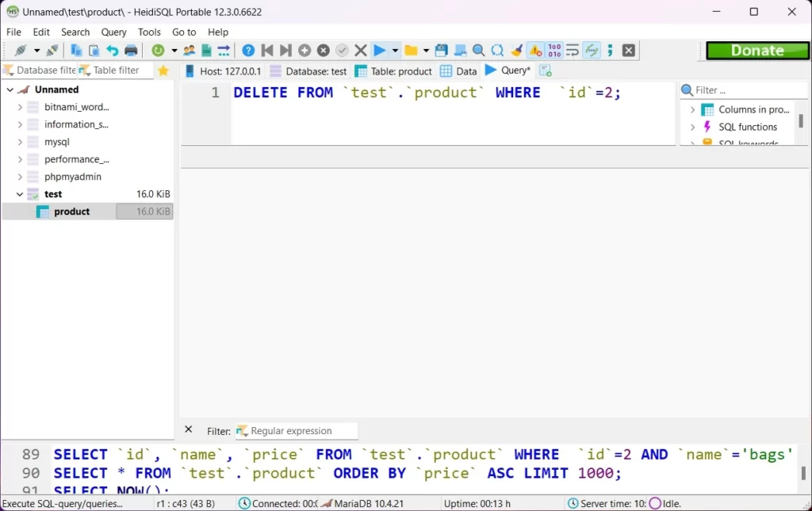Open the Load SQL file dropdown arrow

pos(426,51)
